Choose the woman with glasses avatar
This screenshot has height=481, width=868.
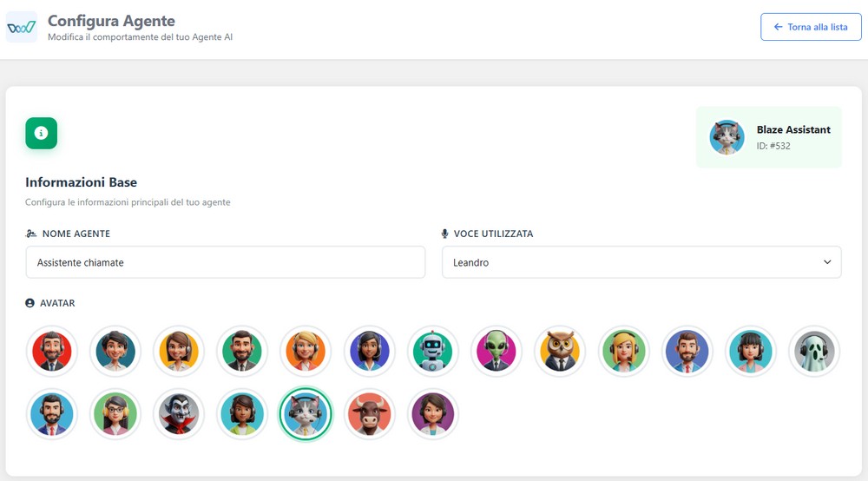(x=115, y=414)
